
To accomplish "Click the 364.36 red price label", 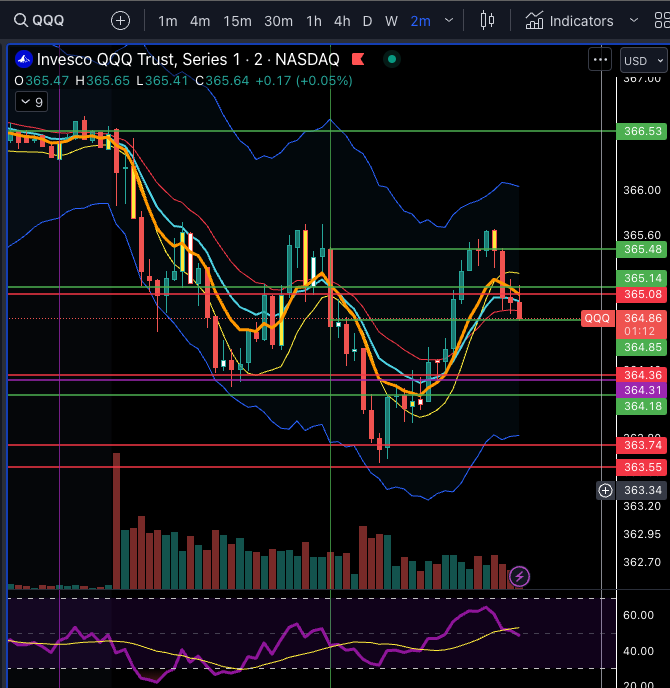I will 642,375.
